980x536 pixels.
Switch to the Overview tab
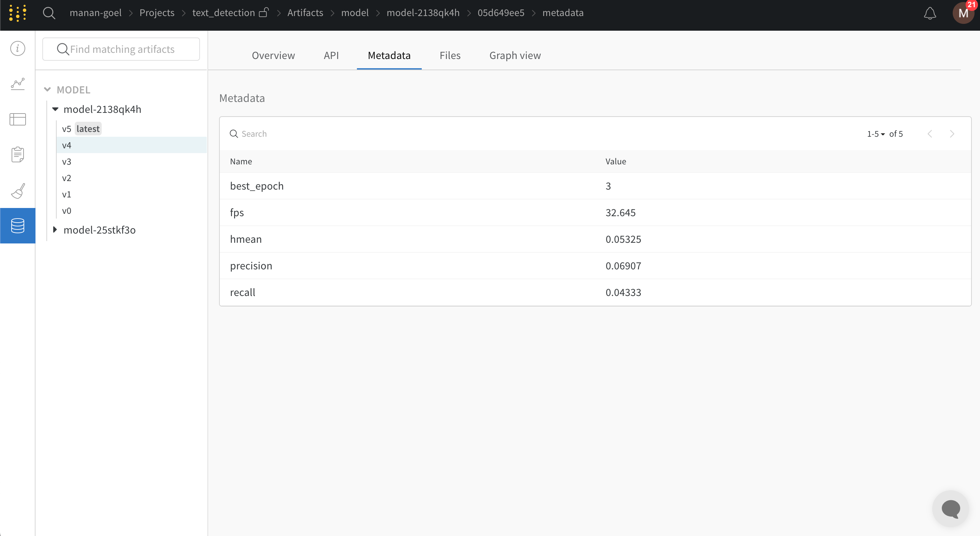tap(273, 55)
